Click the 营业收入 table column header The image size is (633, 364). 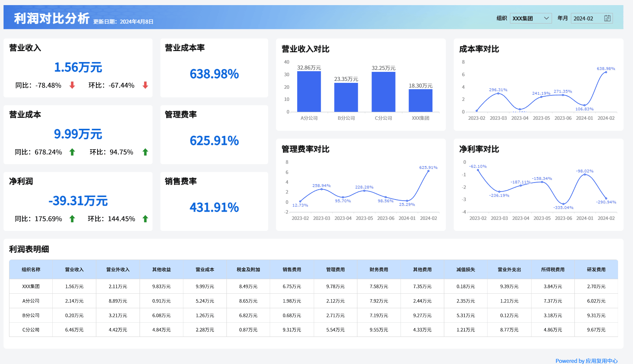pyautogui.click(x=74, y=269)
